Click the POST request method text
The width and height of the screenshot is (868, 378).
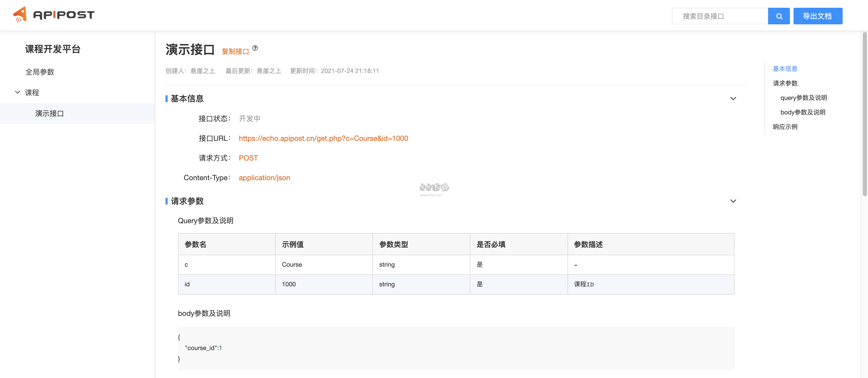click(x=248, y=158)
